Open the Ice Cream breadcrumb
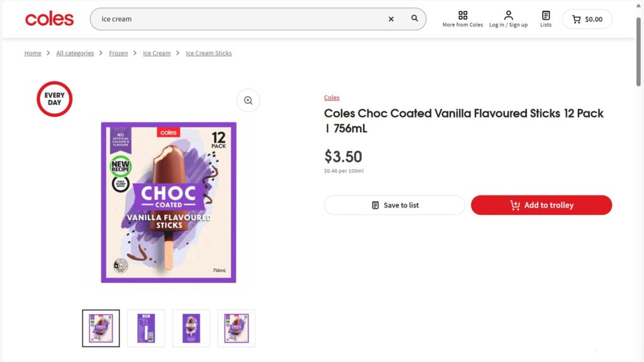The image size is (644, 362). tap(157, 53)
